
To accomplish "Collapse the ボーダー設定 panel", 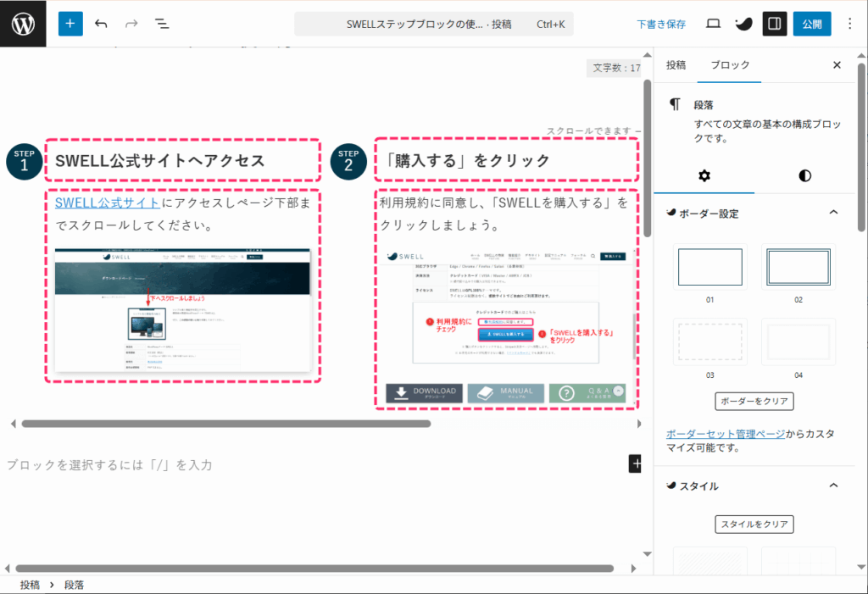I will [x=832, y=213].
